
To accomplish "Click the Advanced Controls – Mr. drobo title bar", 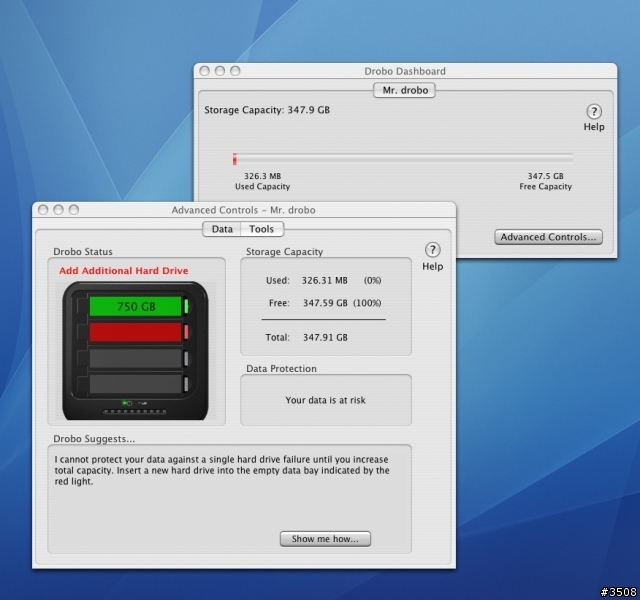I will [x=244, y=210].
